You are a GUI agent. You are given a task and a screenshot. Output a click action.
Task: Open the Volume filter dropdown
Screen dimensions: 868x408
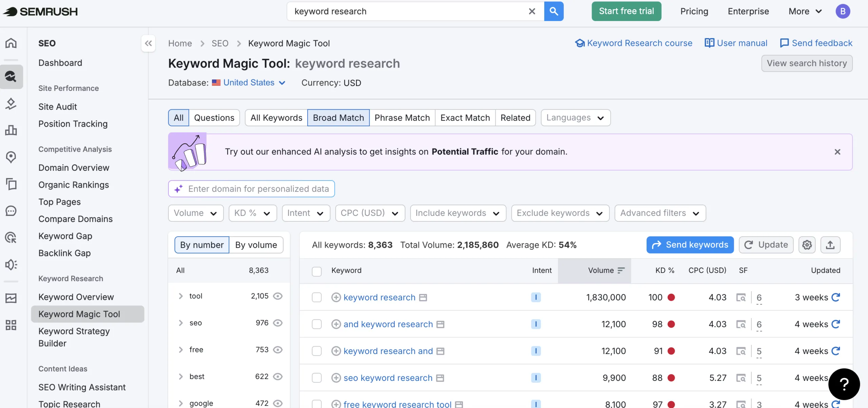[x=196, y=213]
